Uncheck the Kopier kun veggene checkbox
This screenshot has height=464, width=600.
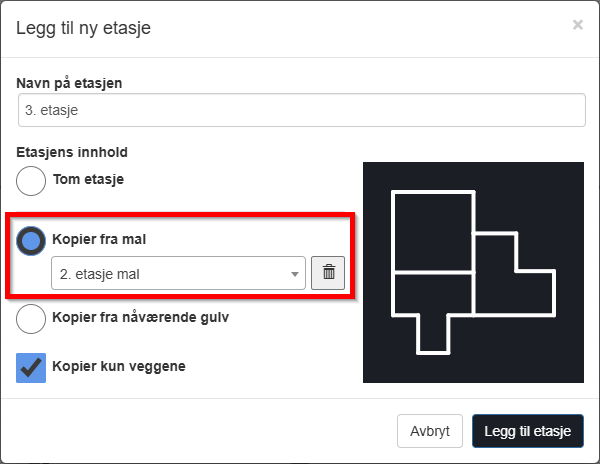[x=32, y=366]
